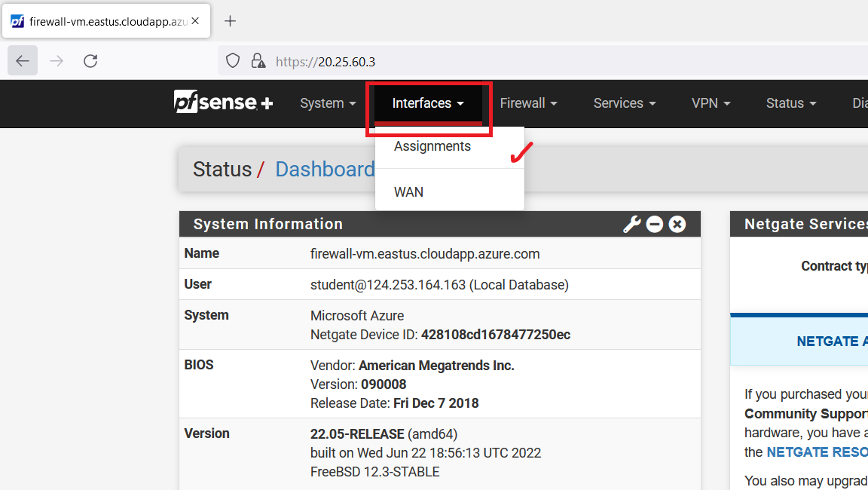Click the shield tracking protection icon

(x=234, y=61)
